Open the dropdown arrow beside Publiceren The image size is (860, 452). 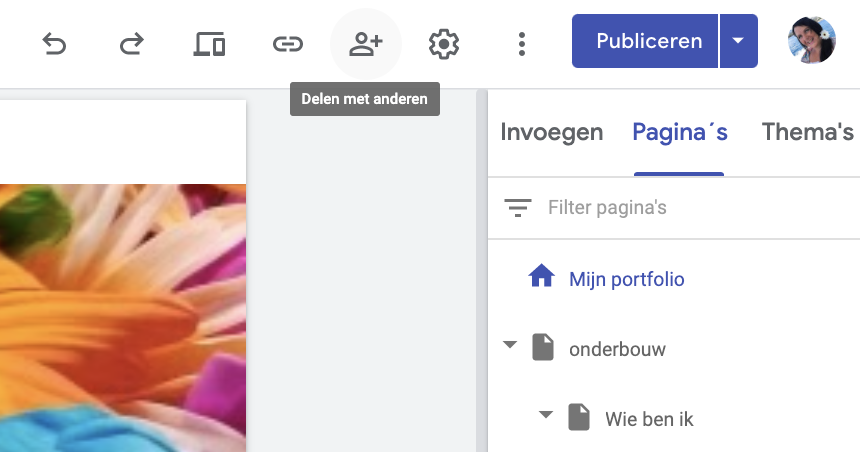pos(738,41)
